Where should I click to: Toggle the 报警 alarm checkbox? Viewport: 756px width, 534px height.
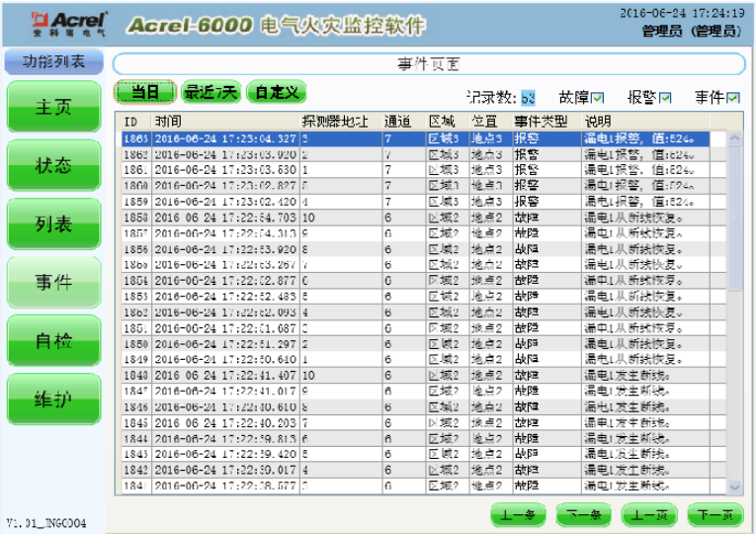665,98
